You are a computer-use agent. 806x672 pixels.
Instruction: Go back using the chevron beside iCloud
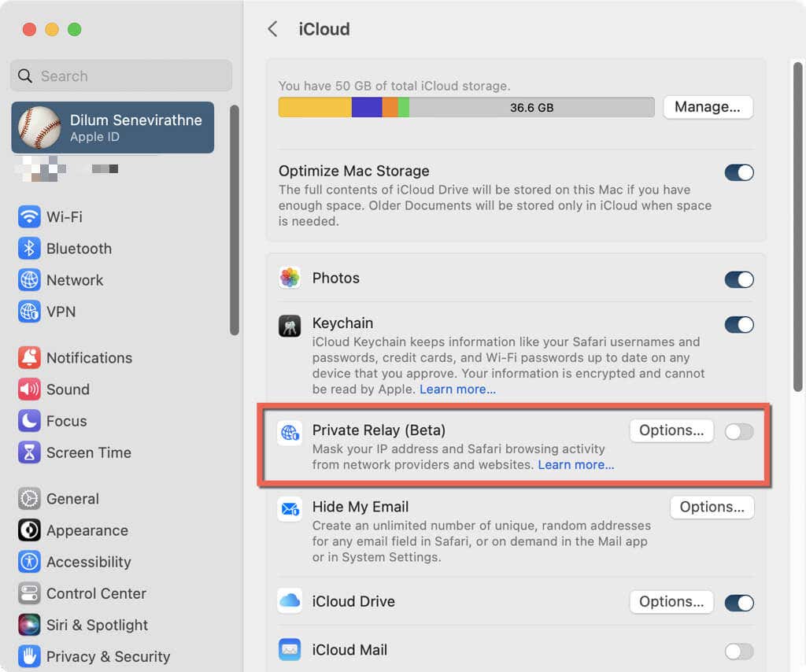pos(272,29)
